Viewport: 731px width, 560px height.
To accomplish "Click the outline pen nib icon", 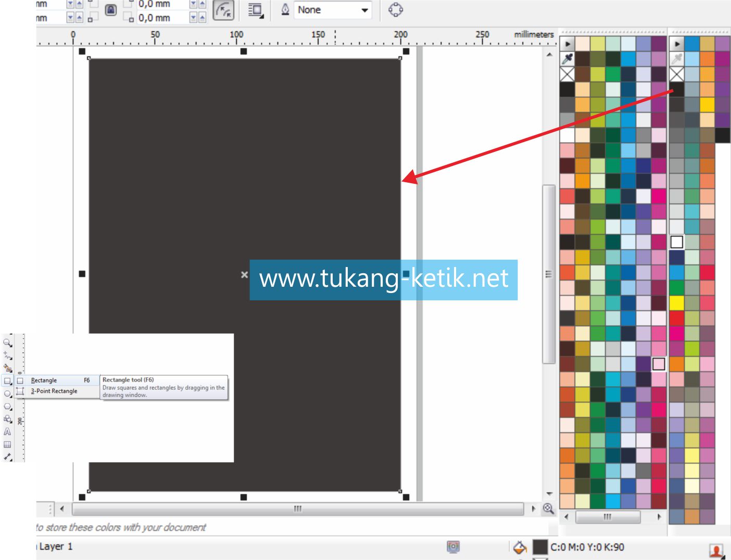I will 285,9.
